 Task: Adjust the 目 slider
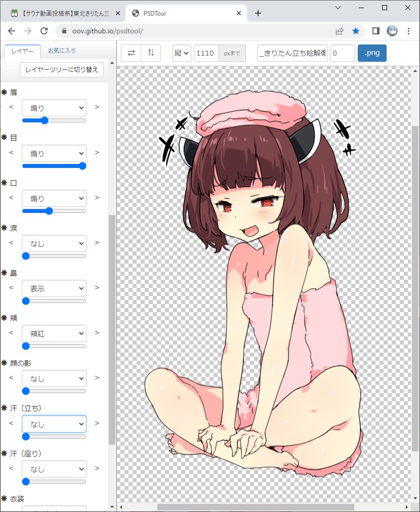tap(54, 166)
